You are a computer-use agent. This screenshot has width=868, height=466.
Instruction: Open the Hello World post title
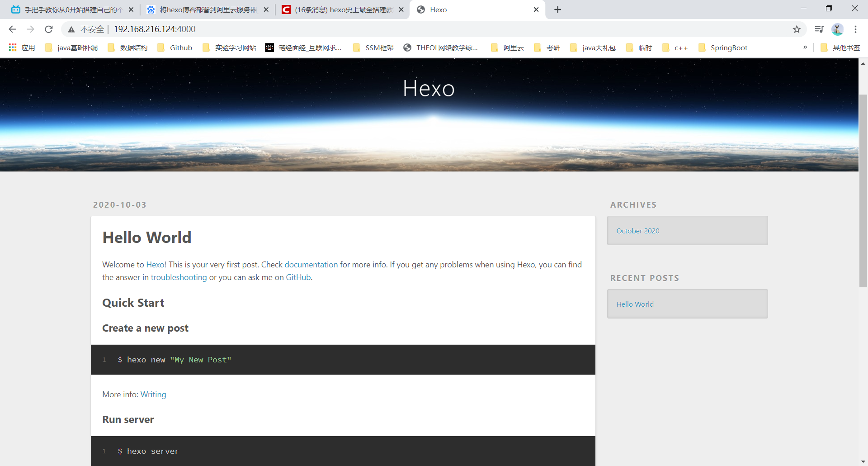click(147, 238)
